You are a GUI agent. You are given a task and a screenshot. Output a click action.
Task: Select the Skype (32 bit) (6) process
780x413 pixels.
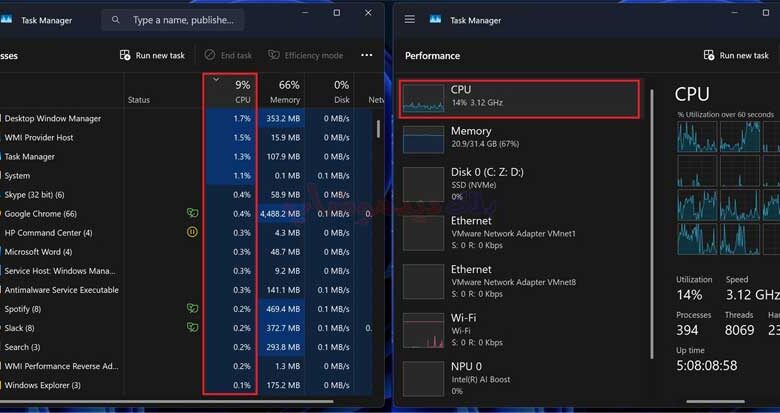coord(186,195)
